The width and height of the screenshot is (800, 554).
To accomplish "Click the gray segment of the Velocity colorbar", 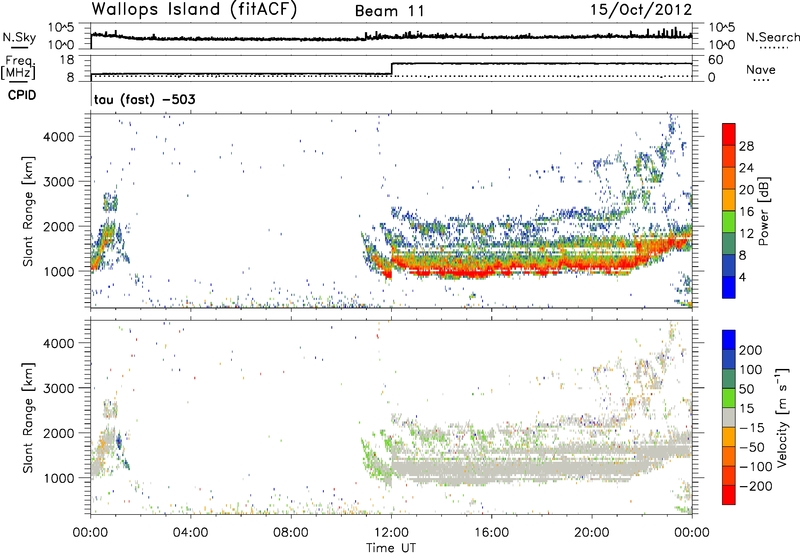I will [x=729, y=417].
